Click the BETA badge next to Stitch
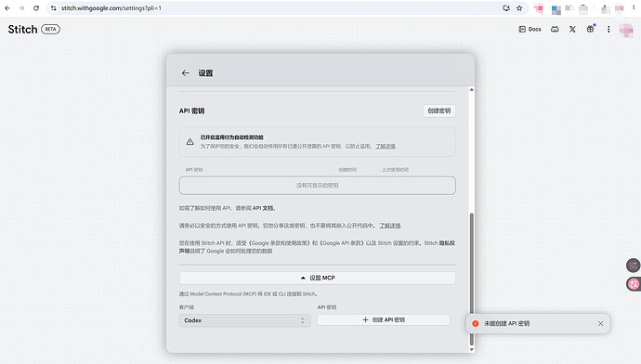Viewport: 641px width, 364px height. (x=50, y=29)
